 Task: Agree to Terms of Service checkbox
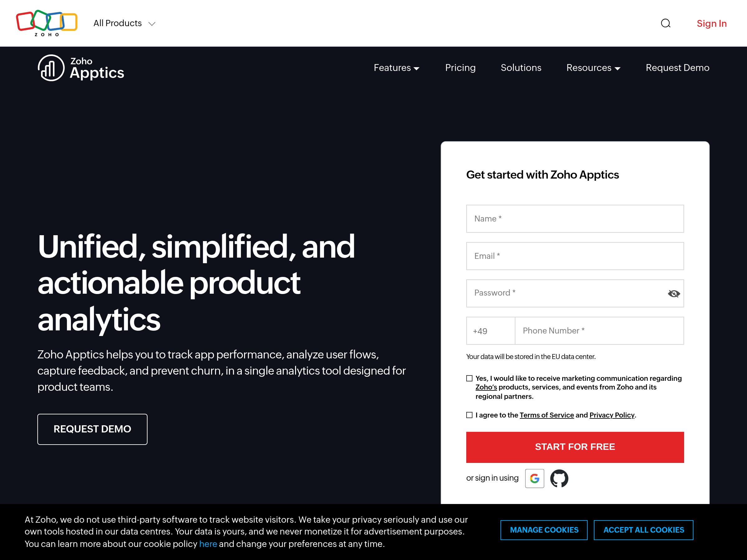(469, 415)
